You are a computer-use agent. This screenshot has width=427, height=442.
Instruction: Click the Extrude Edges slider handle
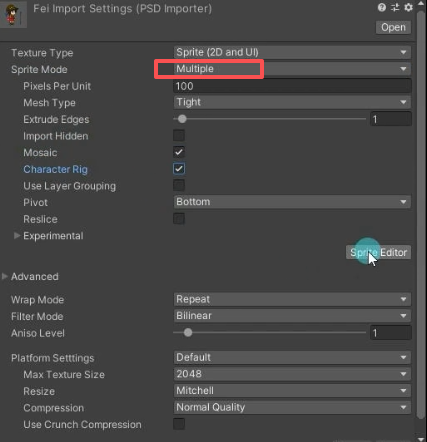tap(182, 119)
